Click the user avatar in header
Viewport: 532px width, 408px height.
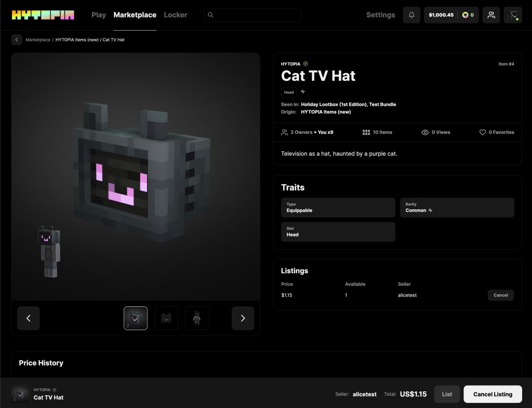point(513,15)
